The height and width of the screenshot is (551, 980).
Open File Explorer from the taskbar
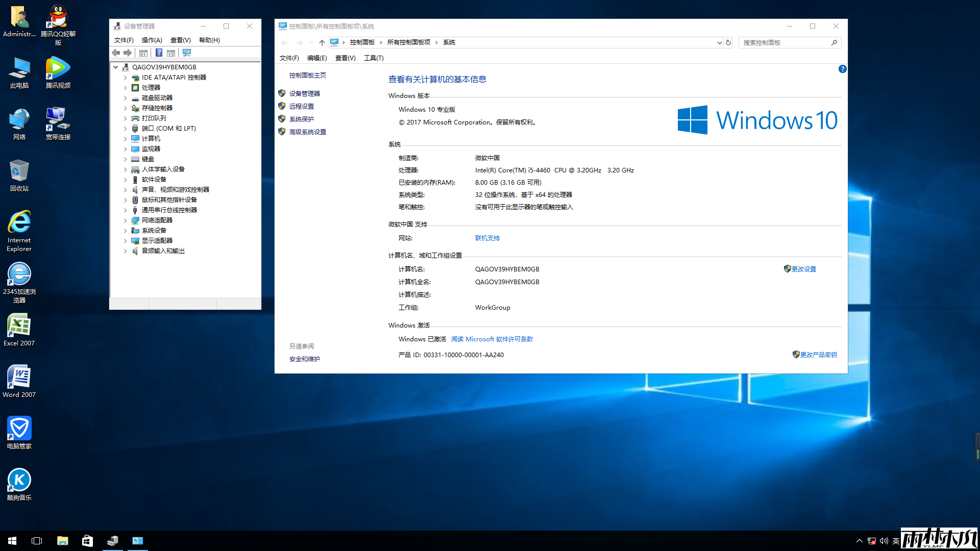point(62,541)
